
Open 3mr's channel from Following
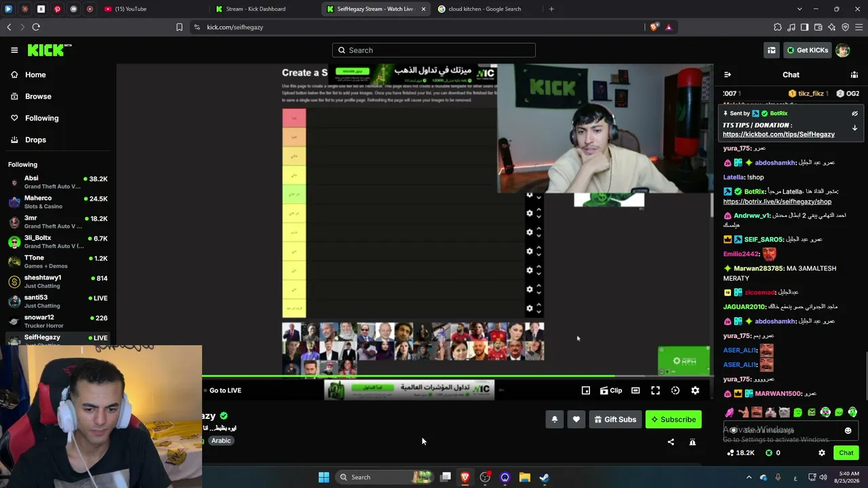[58, 222]
